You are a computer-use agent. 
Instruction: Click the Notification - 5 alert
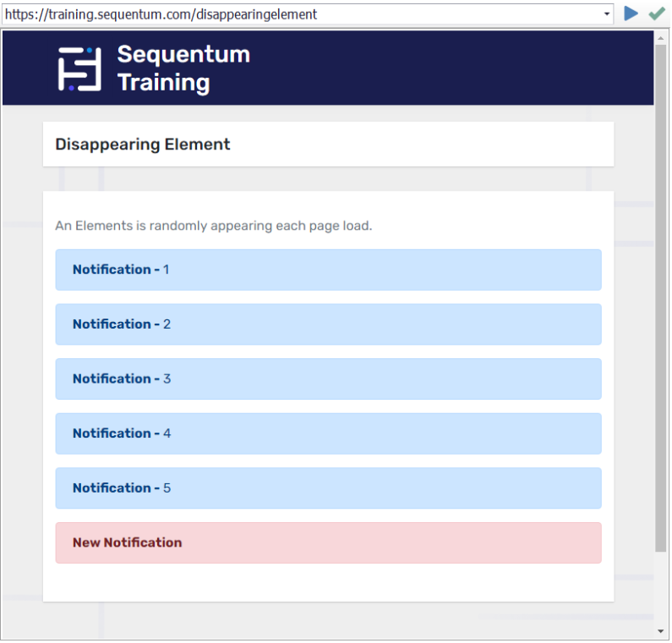[328, 488]
